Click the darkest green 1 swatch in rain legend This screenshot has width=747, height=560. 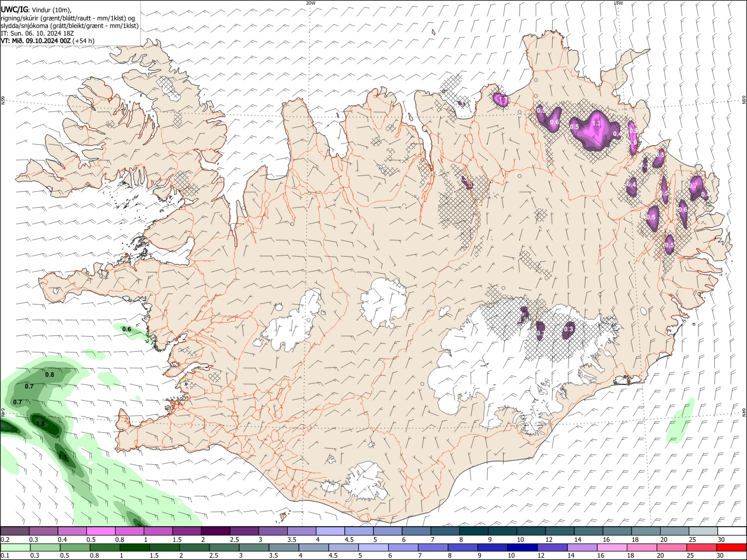click(x=135, y=548)
